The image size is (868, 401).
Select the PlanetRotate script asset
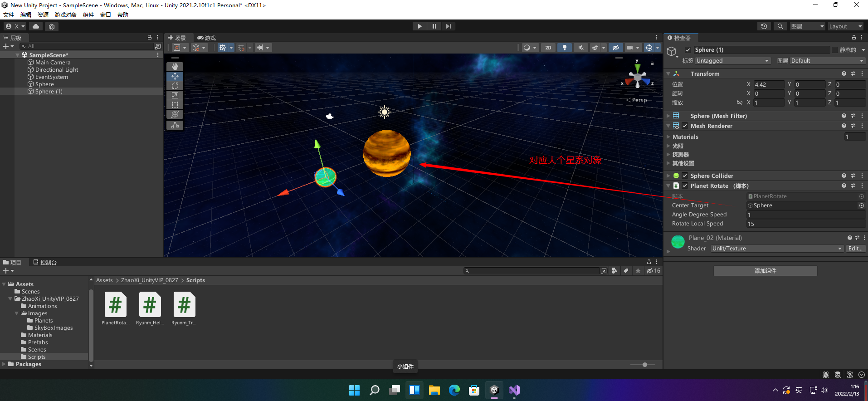click(115, 308)
